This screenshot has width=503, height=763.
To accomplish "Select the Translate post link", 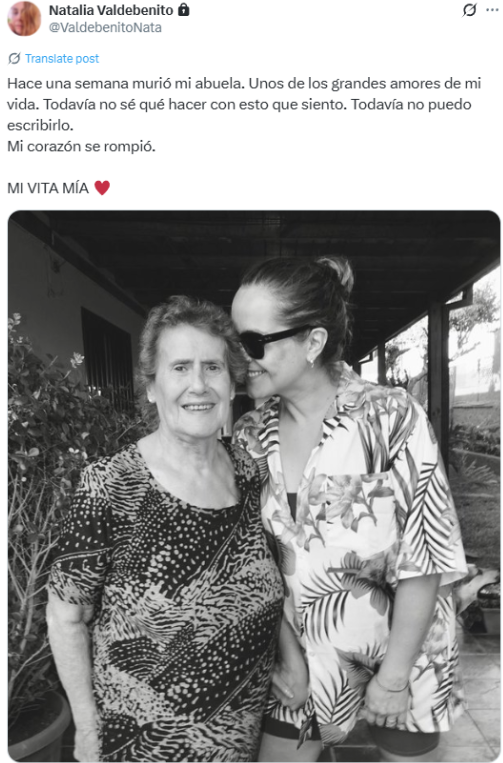I will [62, 58].
